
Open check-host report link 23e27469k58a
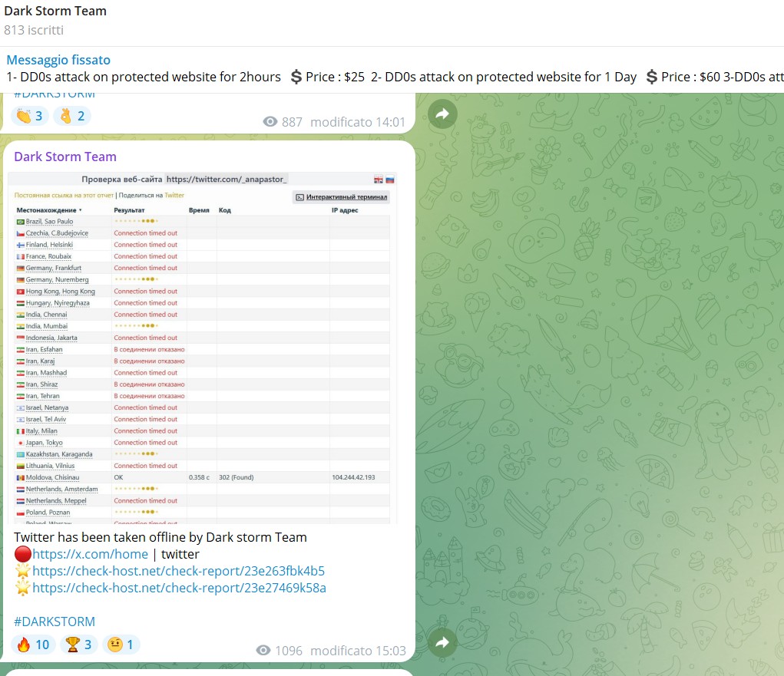(179, 588)
